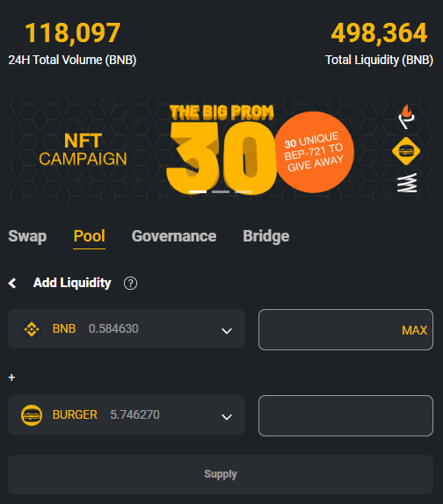Viewport: 443px width, 504px height.
Task: Click the BURGER token logo icon
Action: (x=32, y=415)
